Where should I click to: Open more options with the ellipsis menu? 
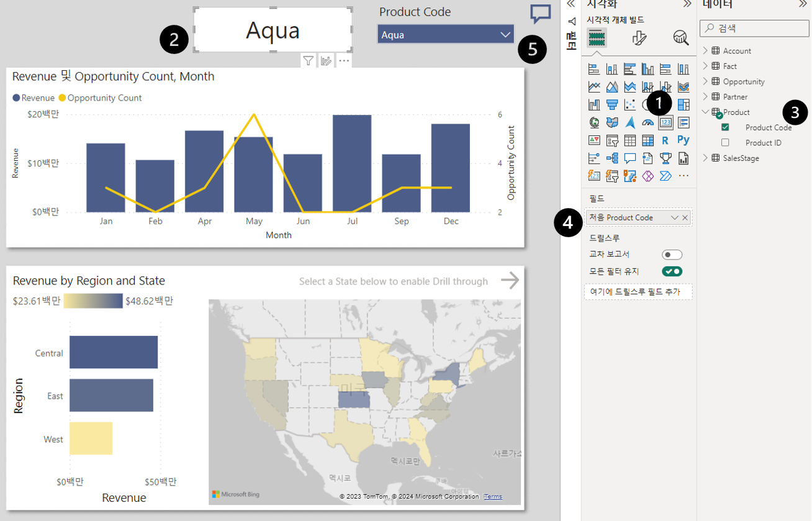click(344, 60)
